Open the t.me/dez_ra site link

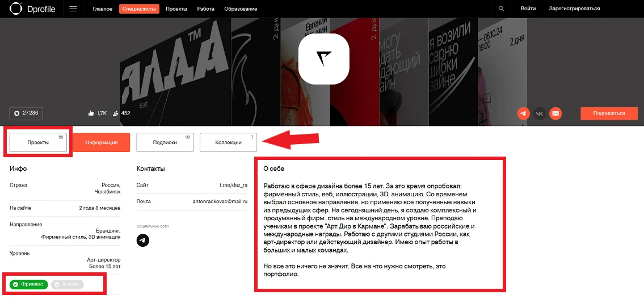pos(233,185)
